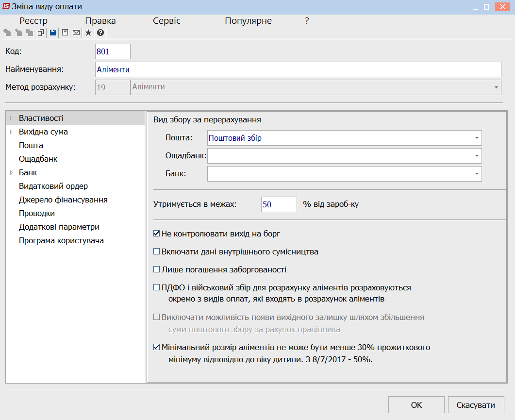
Task: Click the copy (two pages) toolbar icon
Action: [x=41, y=33]
